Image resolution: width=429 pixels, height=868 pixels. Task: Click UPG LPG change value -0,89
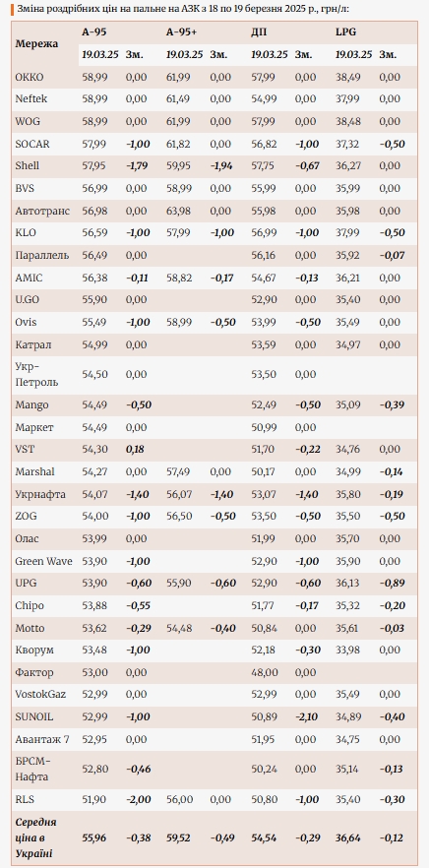pyautogui.click(x=392, y=583)
